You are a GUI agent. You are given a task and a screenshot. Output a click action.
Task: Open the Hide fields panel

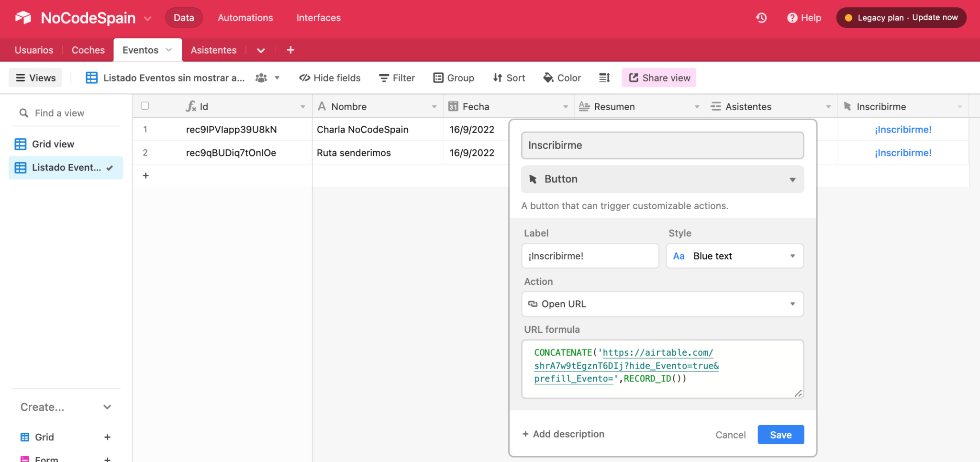click(x=330, y=78)
